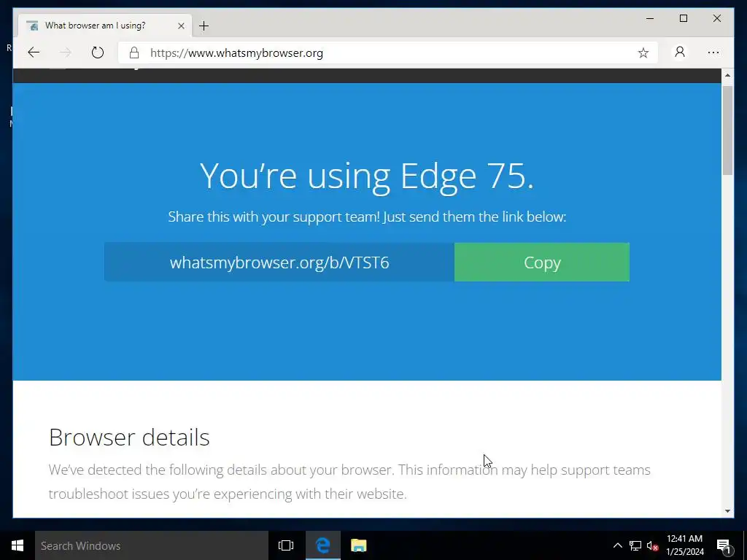Viewport: 747px width, 560px height.
Task: Click the muted volume tray icon
Action: pos(652,546)
